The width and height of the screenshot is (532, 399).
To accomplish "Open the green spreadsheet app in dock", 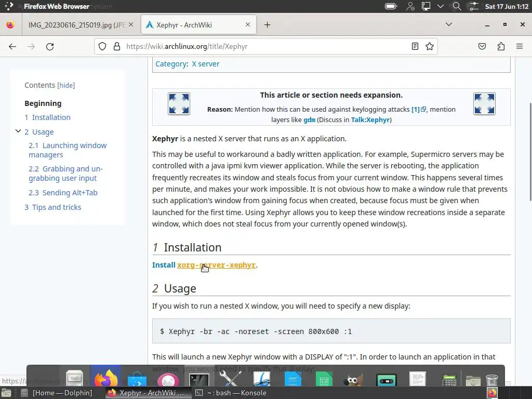I will pyautogui.click(x=324, y=379).
